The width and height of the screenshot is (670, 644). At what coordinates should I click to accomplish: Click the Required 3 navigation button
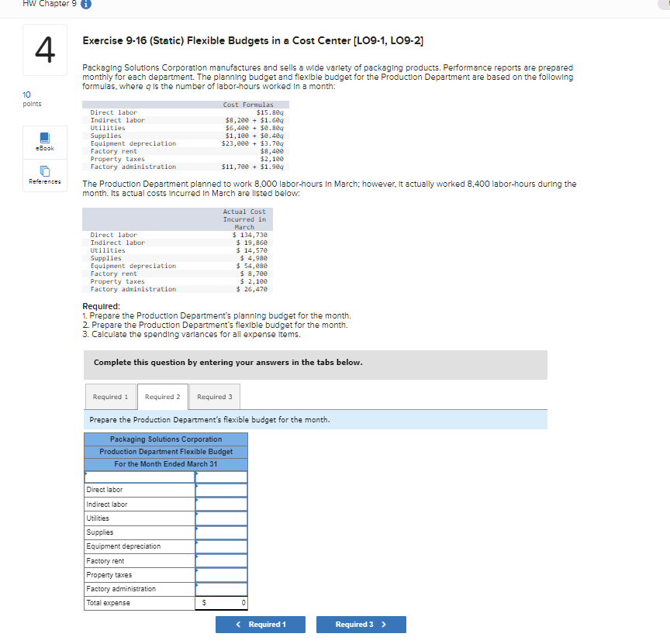pyautogui.click(x=361, y=624)
